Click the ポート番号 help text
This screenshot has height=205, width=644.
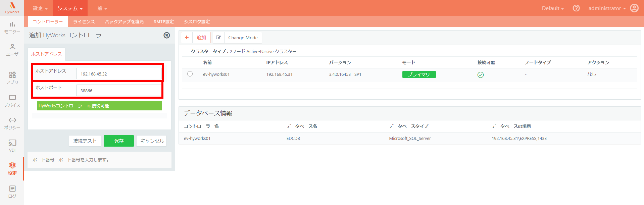pos(70,160)
